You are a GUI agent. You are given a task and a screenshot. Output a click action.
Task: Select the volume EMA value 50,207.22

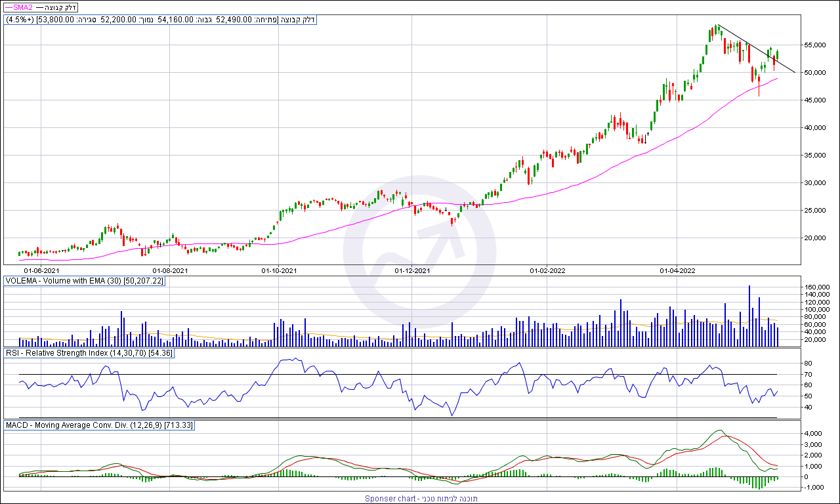click(x=144, y=280)
